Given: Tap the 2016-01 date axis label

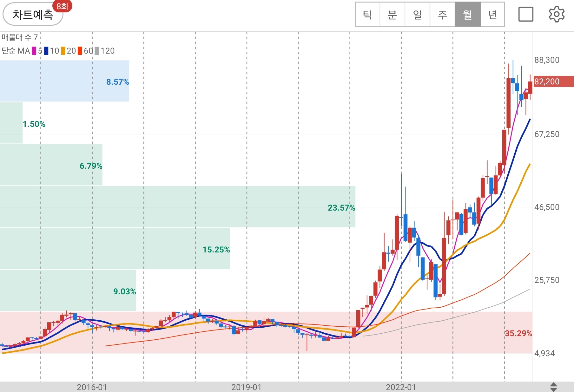Looking at the screenshot, I should pyautogui.click(x=92, y=387).
